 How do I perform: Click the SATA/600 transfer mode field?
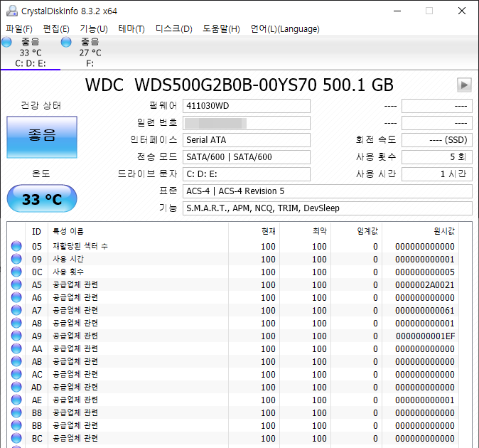pyautogui.click(x=247, y=157)
